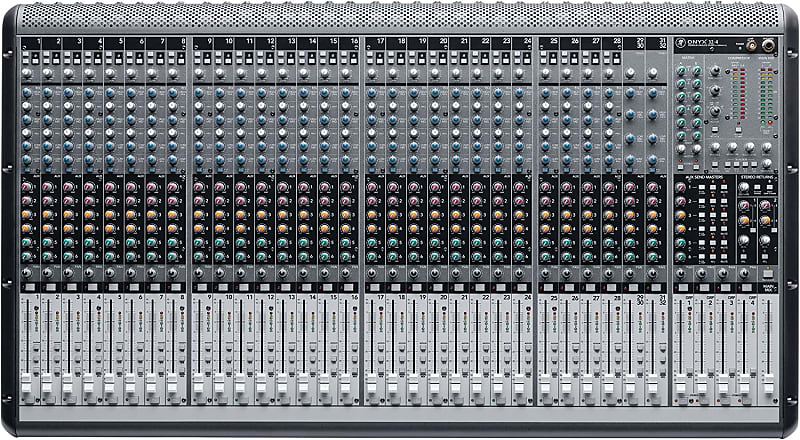Turn the top compressor knob
This screenshot has width=800, height=440.
715,71
